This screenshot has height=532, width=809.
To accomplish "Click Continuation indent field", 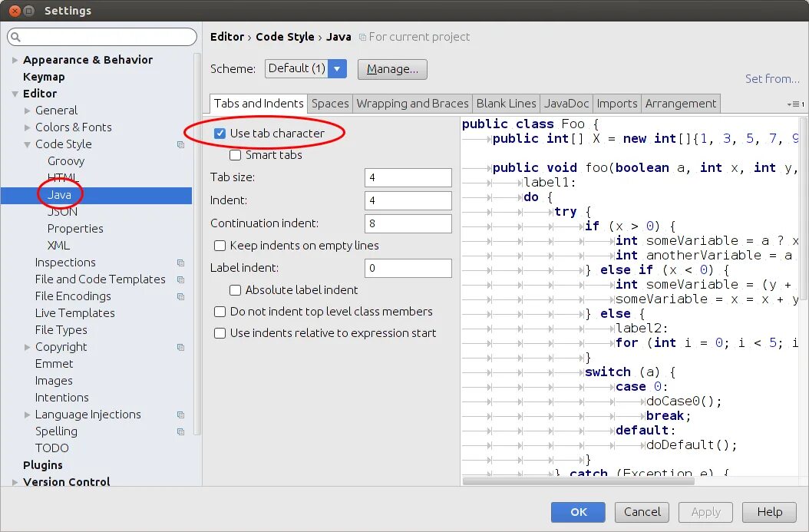I will pos(408,223).
